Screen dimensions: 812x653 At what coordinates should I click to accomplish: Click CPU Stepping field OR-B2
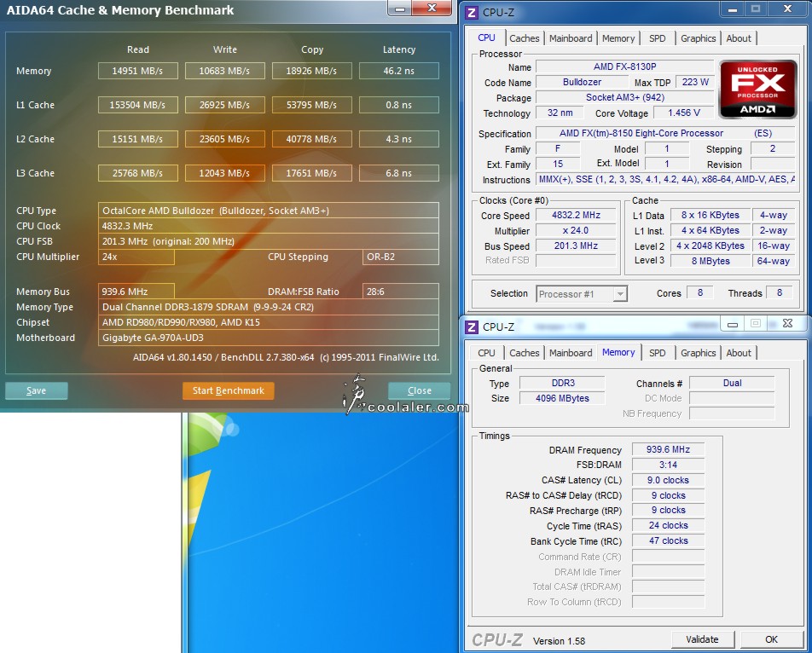[400, 257]
